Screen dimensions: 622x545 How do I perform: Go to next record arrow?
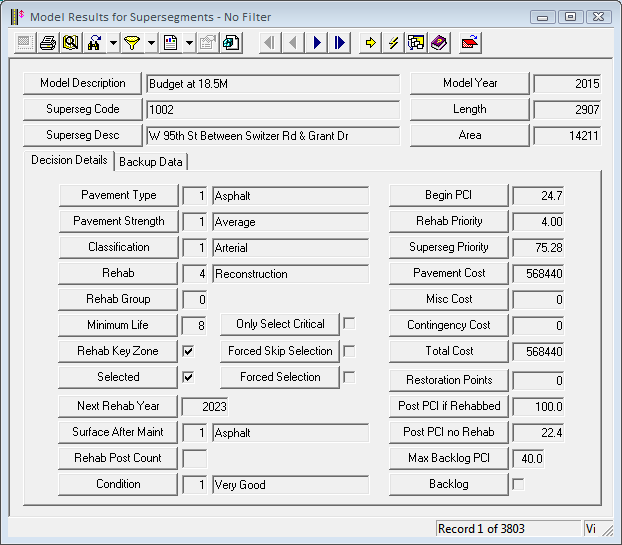coord(317,42)
